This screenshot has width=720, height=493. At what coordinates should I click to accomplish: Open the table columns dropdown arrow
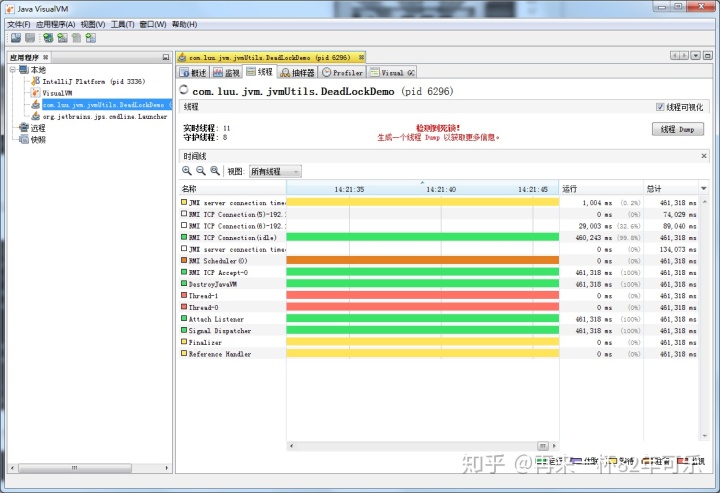703,189
